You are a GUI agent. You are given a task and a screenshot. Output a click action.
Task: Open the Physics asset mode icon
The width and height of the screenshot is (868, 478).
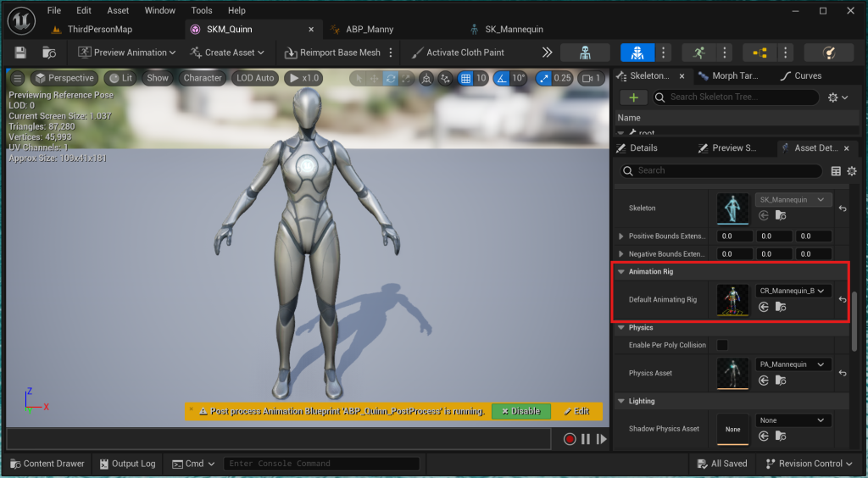[x=828, y=53]
